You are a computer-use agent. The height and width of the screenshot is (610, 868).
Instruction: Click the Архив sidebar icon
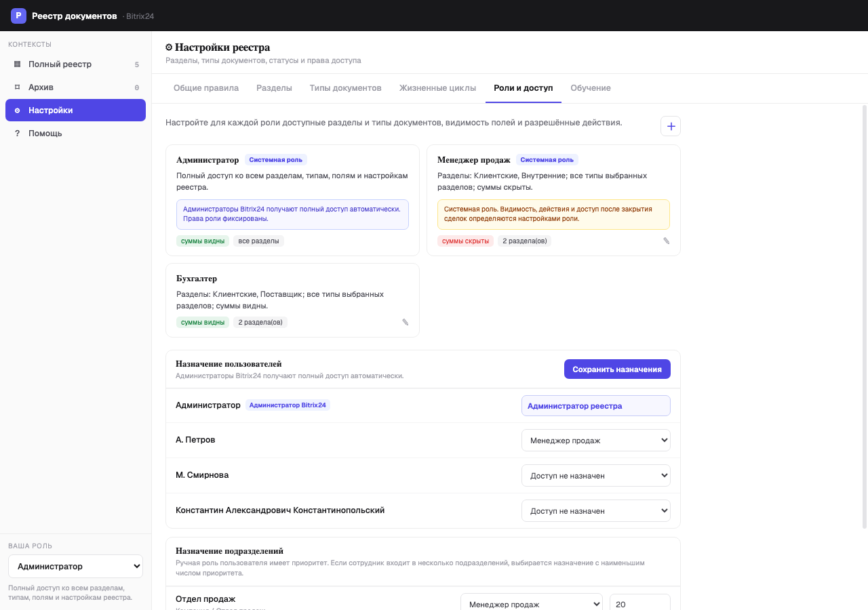[18, 87]
